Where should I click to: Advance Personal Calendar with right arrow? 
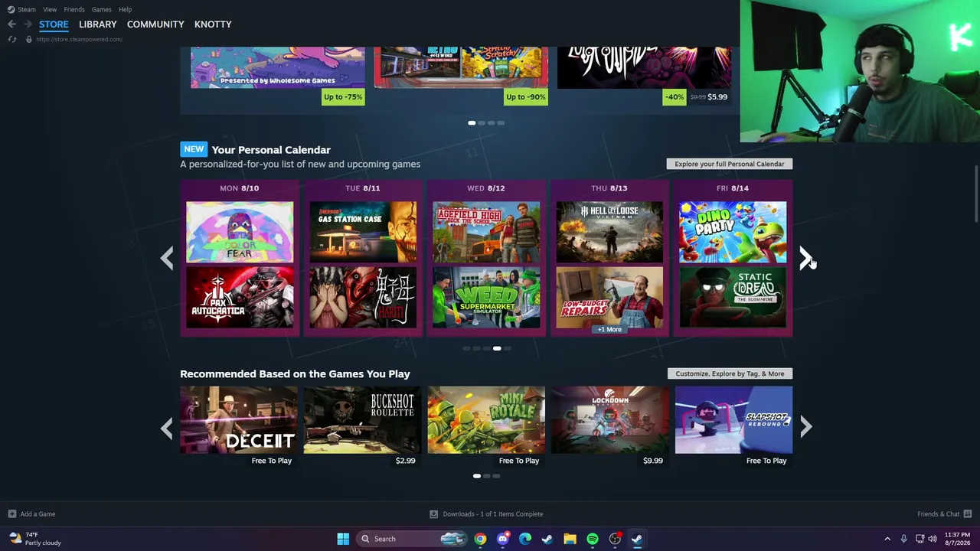pyautogui.click(x=805, y=258)
